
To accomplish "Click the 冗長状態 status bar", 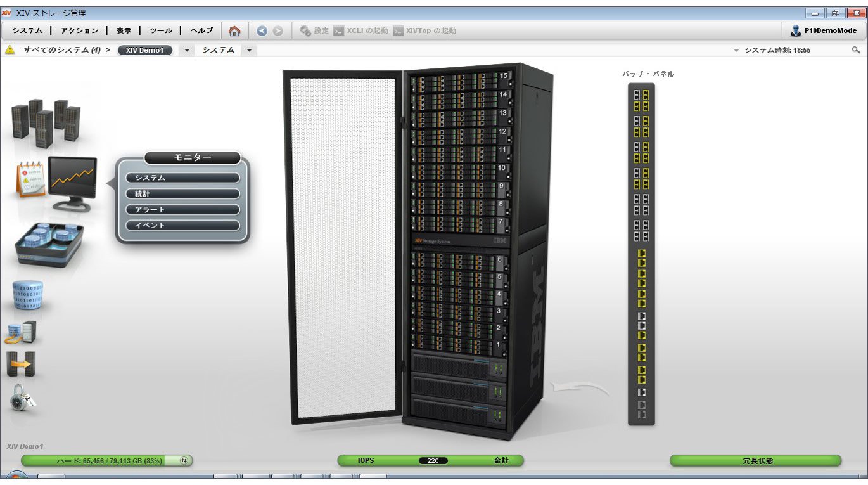I will click(756, 460).
